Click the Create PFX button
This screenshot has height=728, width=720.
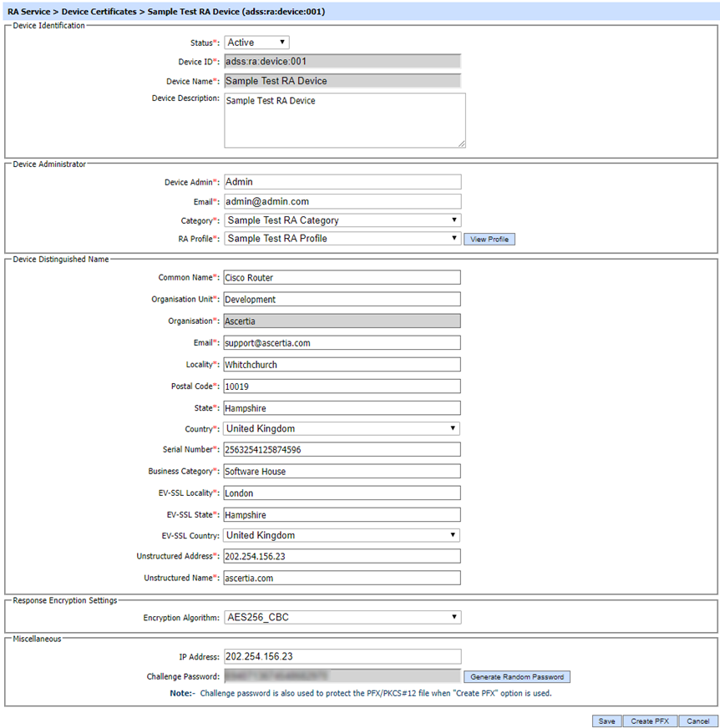650,720
